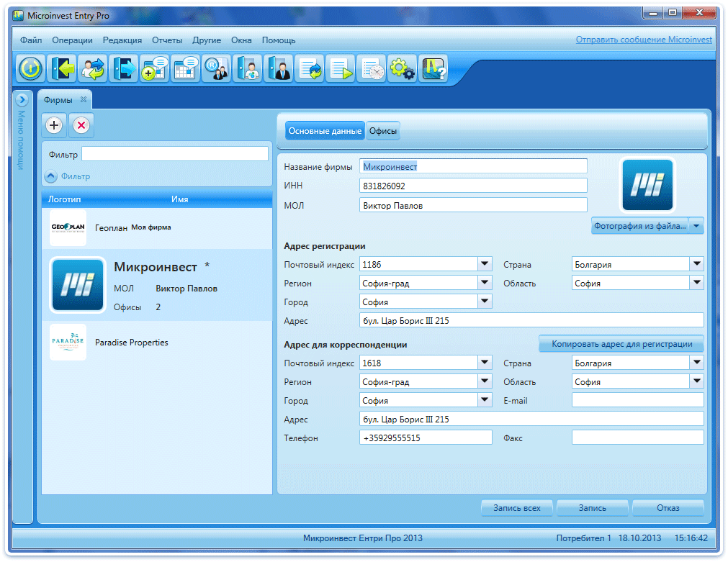Click the Фильтр text field
The width and height of the screenshot is (728, 562).
click(x=175, y=154)
